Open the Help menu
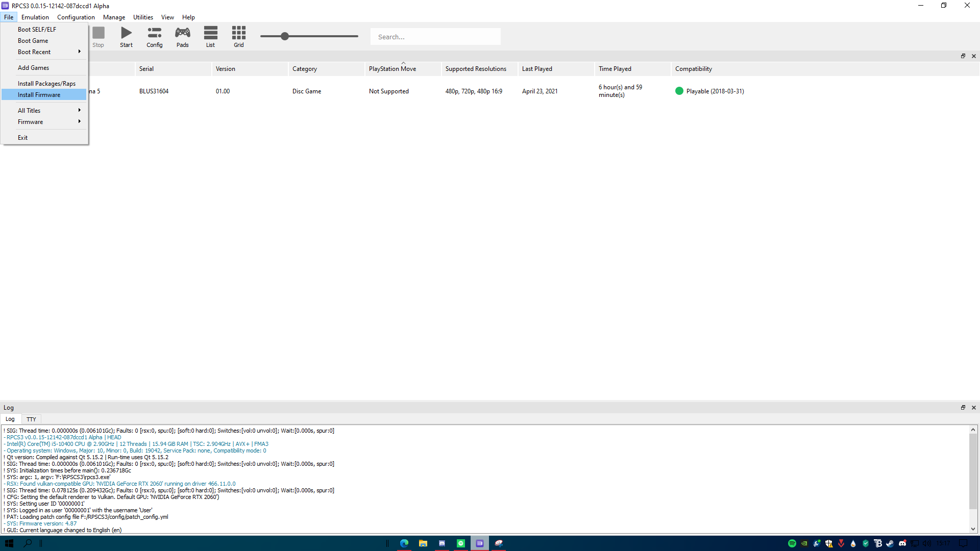 (188, 17)
